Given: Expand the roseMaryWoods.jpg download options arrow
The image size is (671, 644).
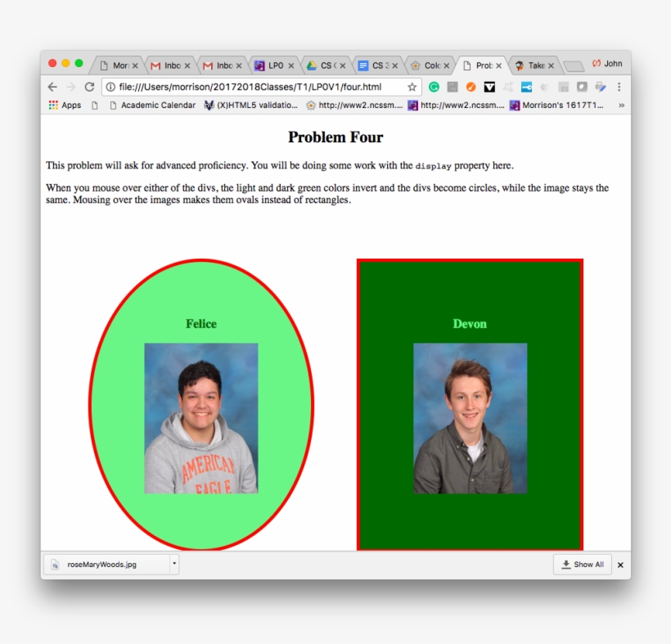Looking at the screenshot, I should coord(173,564).
